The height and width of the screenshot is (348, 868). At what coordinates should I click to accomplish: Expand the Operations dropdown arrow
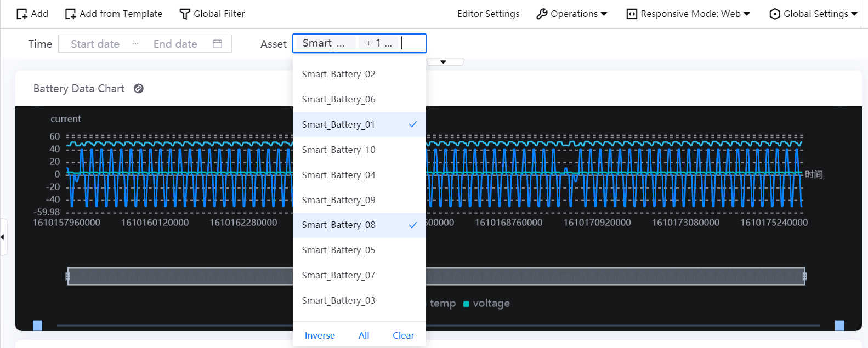pyautogui.click(x=604, y=14)
